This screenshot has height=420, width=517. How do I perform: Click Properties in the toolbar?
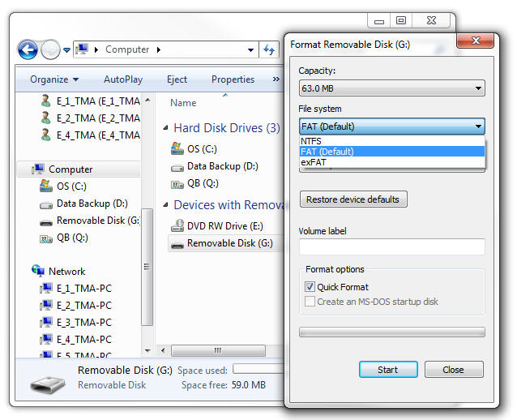(233, 79)
